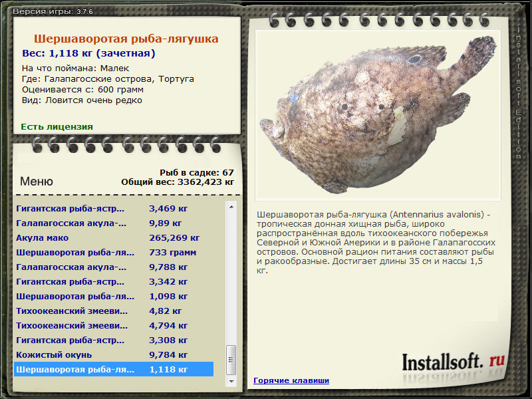Select the Гигантская рыба row weighing 3,342 кг
The image size is (532, 399).
coord(114,281)
